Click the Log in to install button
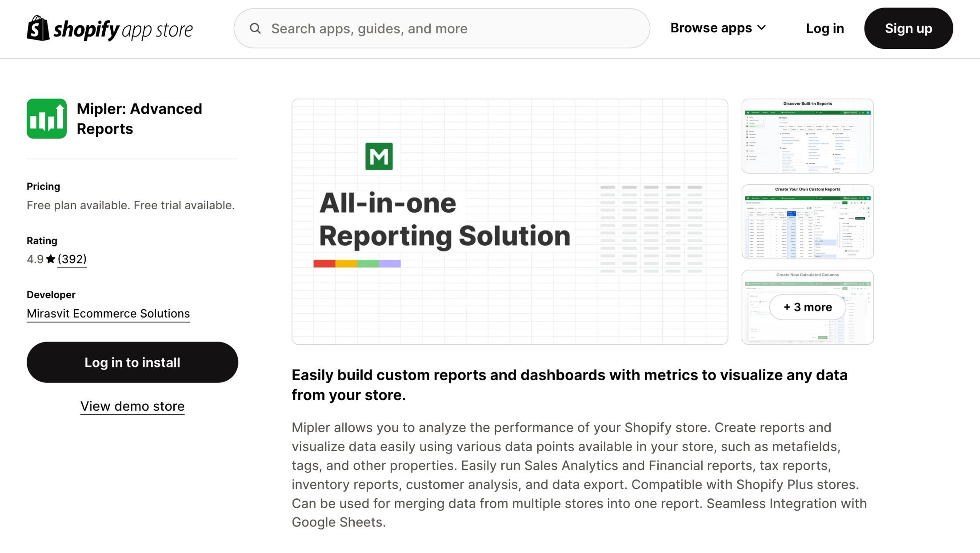The height and width of the screenshot is (553, 980). (x=132, y=362)
